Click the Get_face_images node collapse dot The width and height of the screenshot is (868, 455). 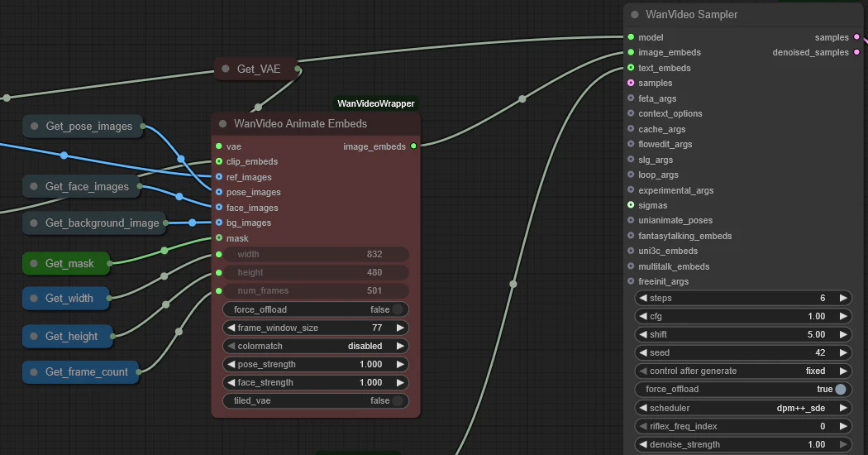click(34, 186)
